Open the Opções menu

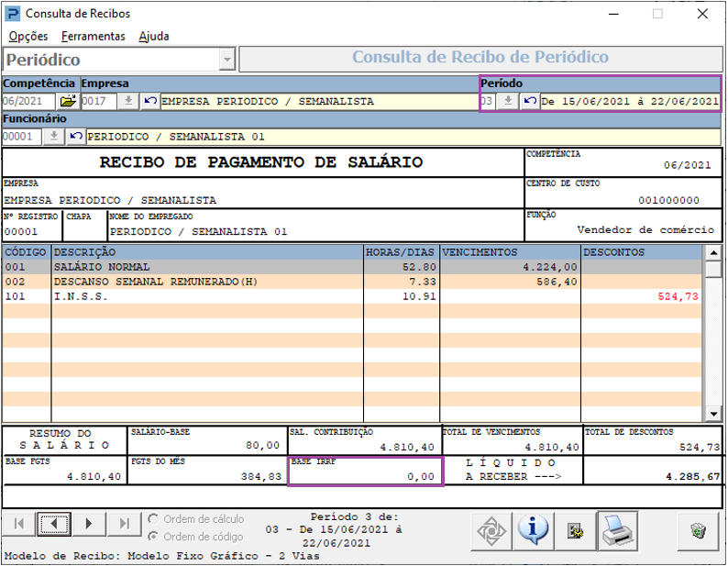point(28,37)
